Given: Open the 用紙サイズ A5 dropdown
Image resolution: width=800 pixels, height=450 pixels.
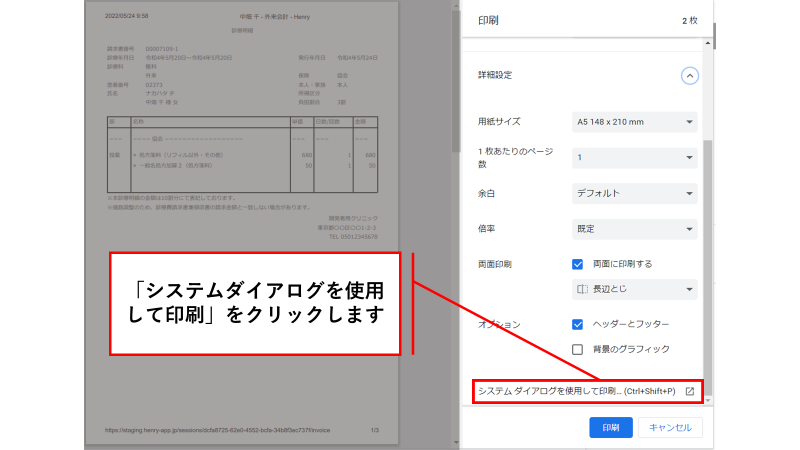Looking at the screenshot, I should pyautogui.click(x=634, y=122).
